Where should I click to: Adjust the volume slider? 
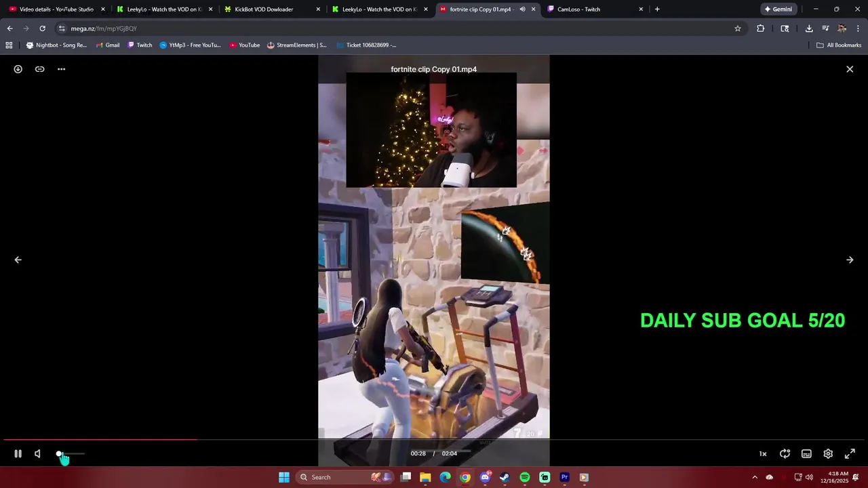pos(71,454)
